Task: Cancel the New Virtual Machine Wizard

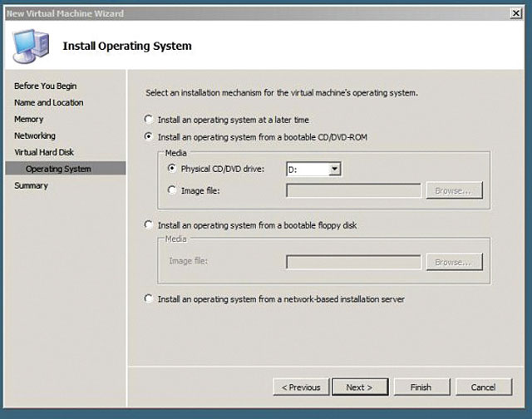Action: (484, 387)
